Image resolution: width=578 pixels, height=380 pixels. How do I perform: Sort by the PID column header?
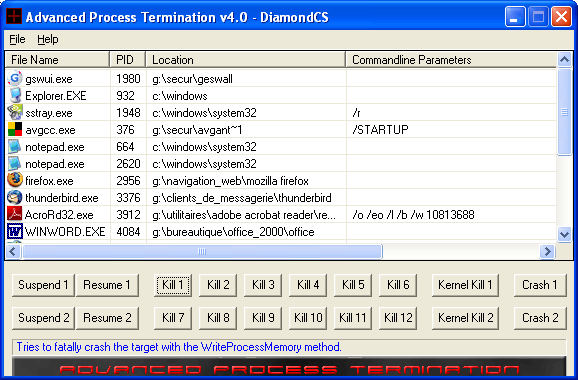pyautogui.click(x=128, y=60)
